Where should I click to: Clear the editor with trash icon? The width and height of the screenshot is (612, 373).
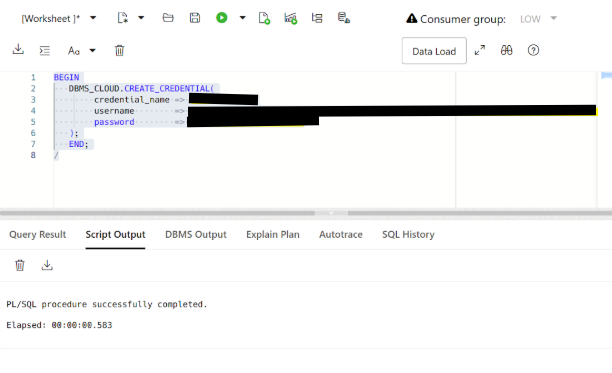119,50
